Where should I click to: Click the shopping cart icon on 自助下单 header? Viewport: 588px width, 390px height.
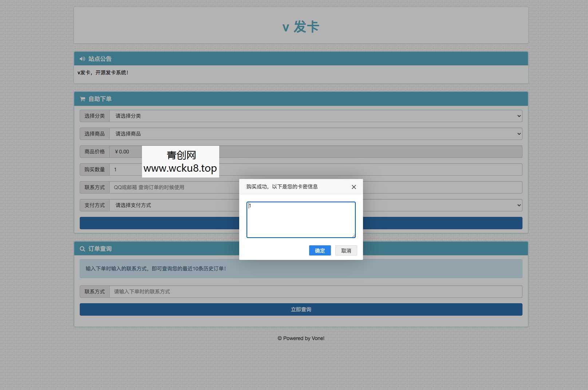[82, 98]
